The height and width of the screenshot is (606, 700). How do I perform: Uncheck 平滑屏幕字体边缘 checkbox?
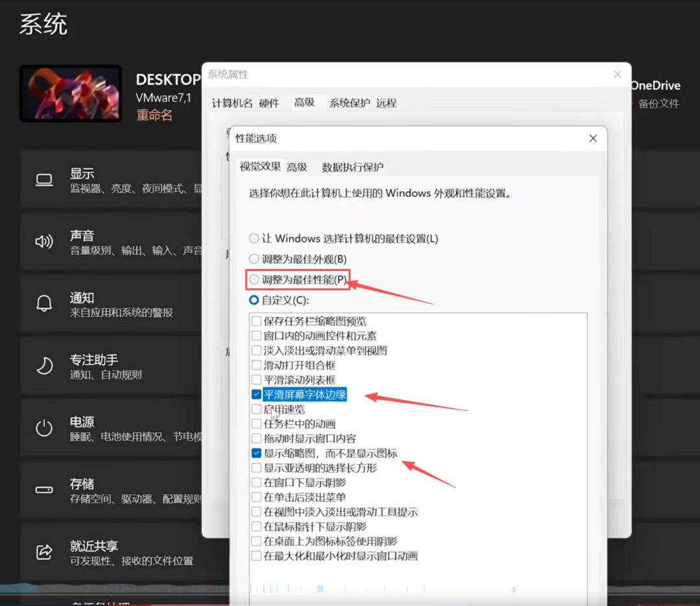coord(257,395)
